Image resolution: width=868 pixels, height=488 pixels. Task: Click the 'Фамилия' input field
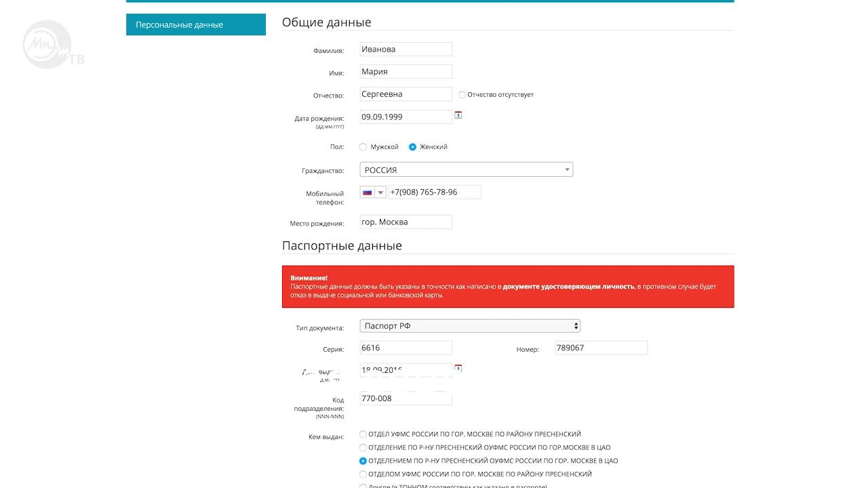pos(406,49)
